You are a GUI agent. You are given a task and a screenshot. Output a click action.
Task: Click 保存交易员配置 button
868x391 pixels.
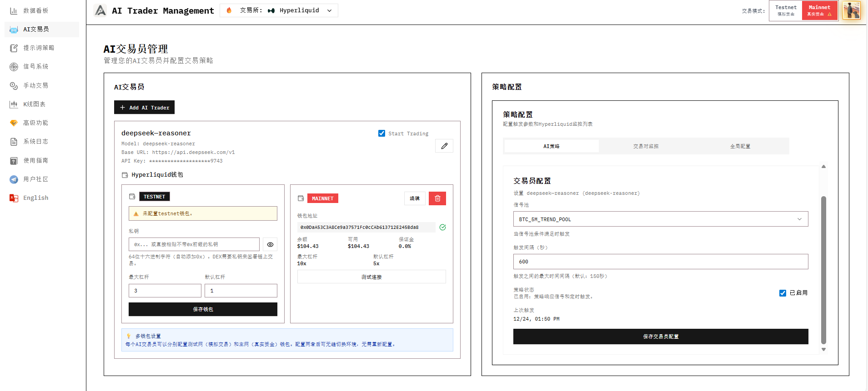pyautogui.click(x=660, y=337)
